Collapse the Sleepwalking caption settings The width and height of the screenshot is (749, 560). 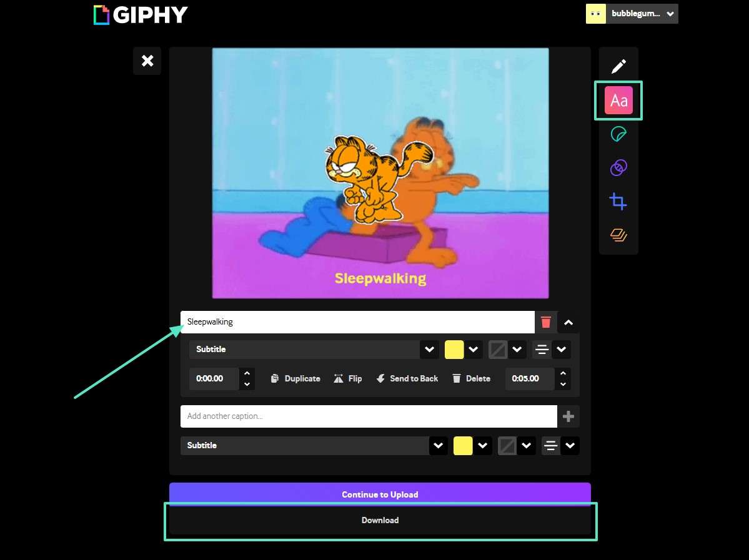[x=568, y=322]
